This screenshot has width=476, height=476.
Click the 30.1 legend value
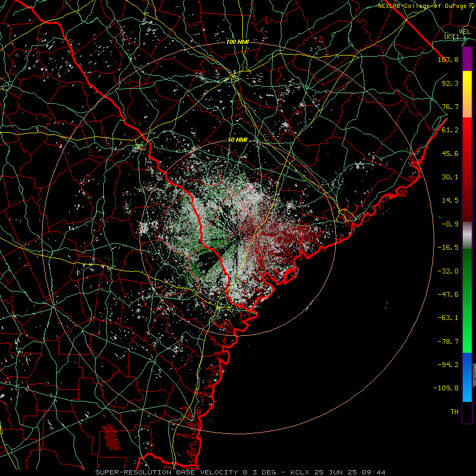point(450,177)
